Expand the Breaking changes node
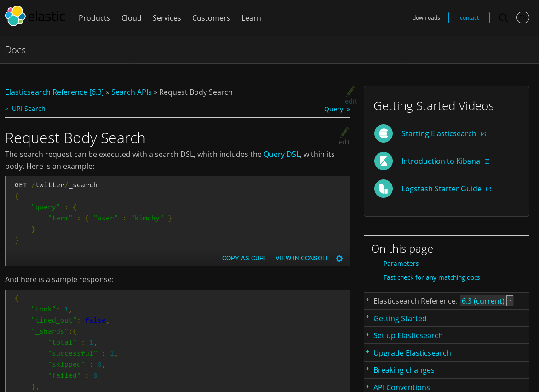 pos(368,369)
